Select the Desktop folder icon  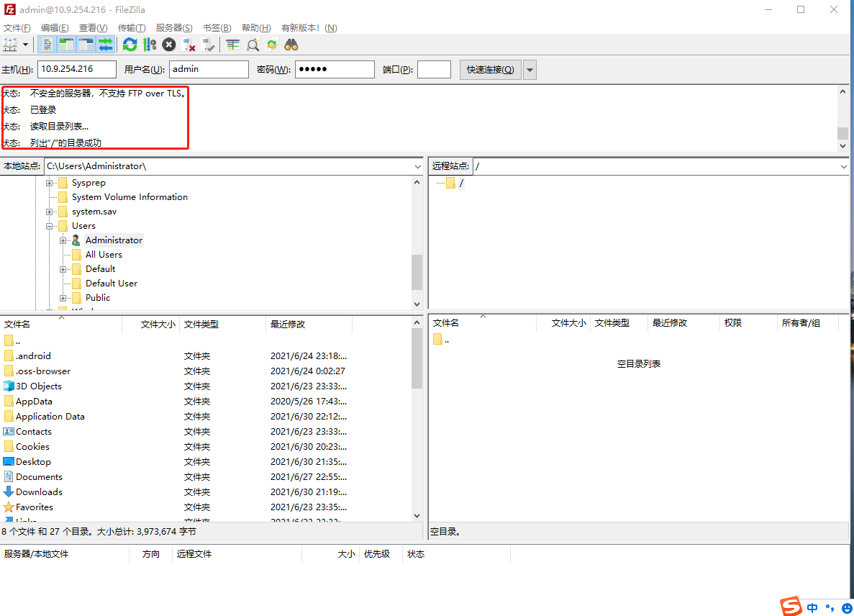click(9, 462)
